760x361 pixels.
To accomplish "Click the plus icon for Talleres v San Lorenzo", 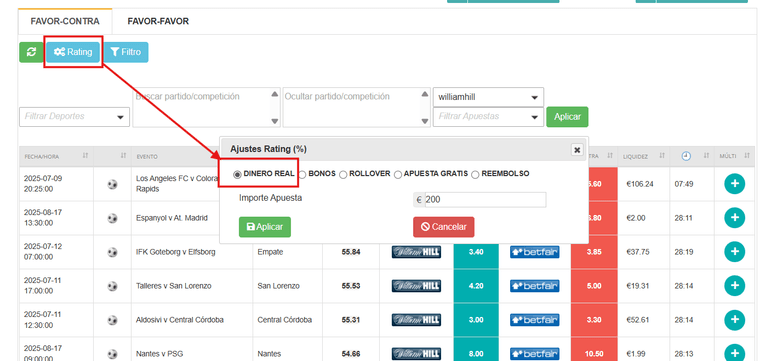I will [x=734, y=286].
